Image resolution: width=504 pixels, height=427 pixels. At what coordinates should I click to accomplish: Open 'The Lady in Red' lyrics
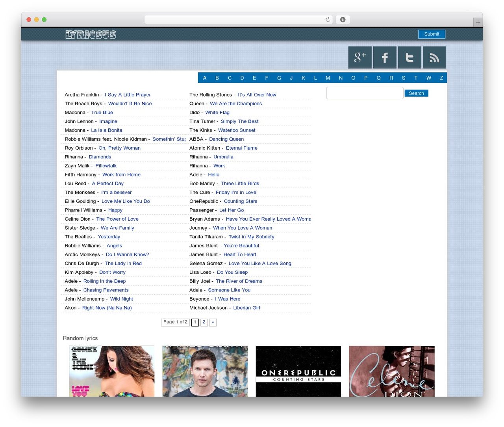pyautogui.click(x=123, y=264)
